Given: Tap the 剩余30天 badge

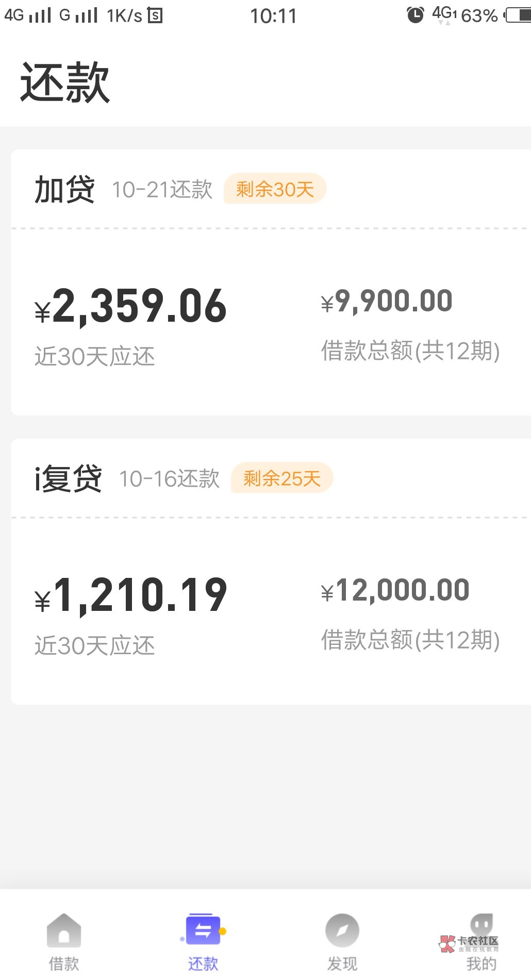Looking at the screenshot, I should (x=275, y=189).
